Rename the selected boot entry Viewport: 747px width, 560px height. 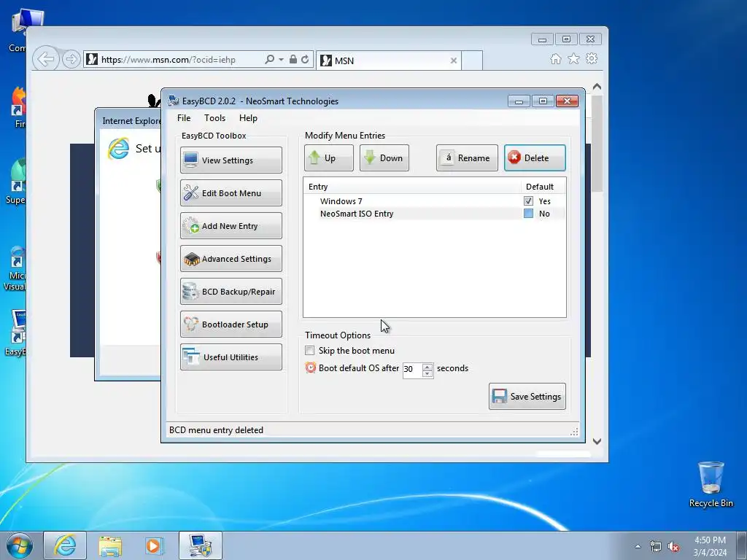point(467,157)
